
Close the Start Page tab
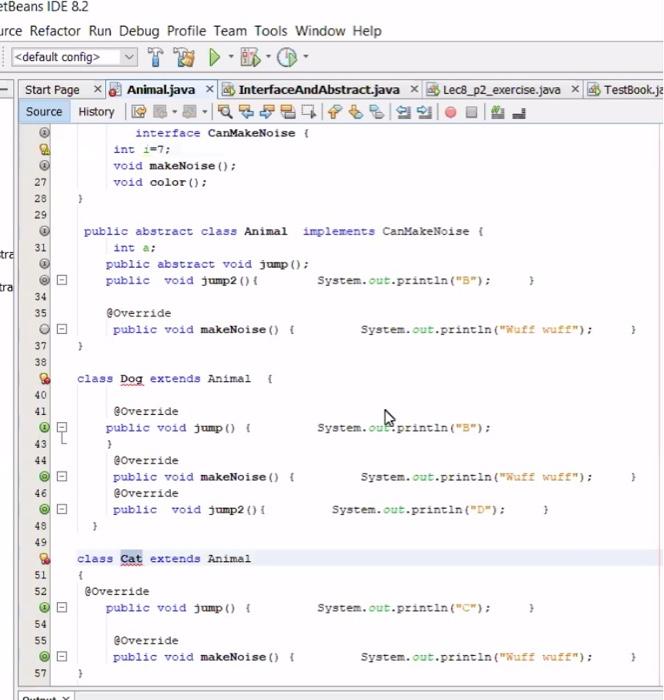tap(97, 89)
